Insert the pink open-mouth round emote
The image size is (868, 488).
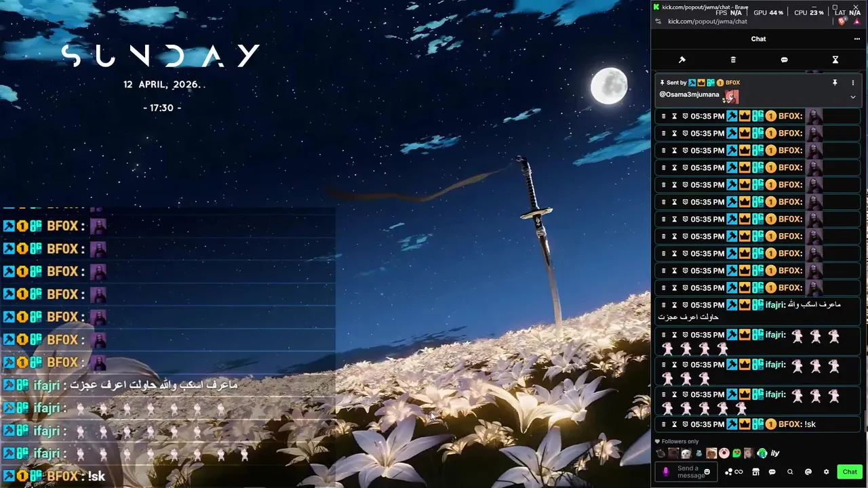(724, 453)
